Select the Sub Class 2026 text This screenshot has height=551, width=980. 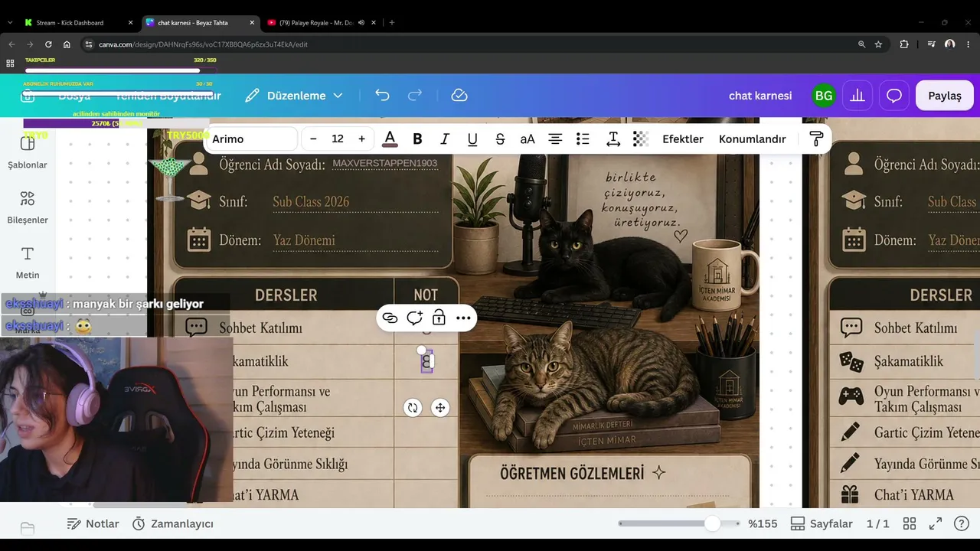[x=311, y=202]
